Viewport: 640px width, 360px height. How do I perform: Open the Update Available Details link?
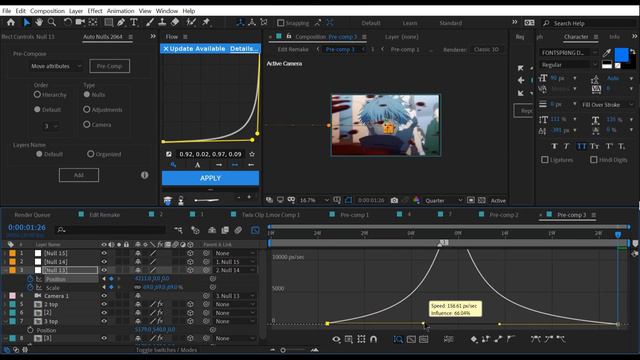[244, 49]
